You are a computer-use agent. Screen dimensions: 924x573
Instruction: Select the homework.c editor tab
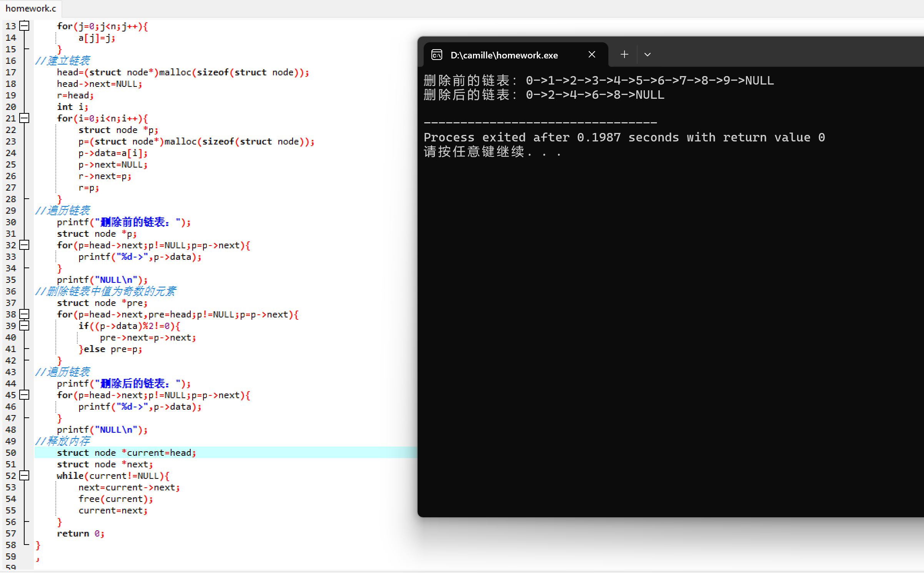pyautogui.click(x=31, y=8)
